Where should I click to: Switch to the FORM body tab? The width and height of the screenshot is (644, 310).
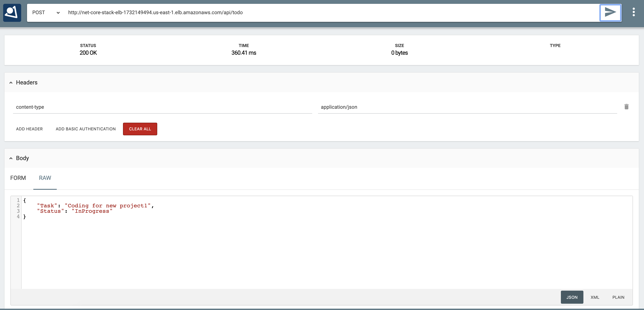[18, 178]
